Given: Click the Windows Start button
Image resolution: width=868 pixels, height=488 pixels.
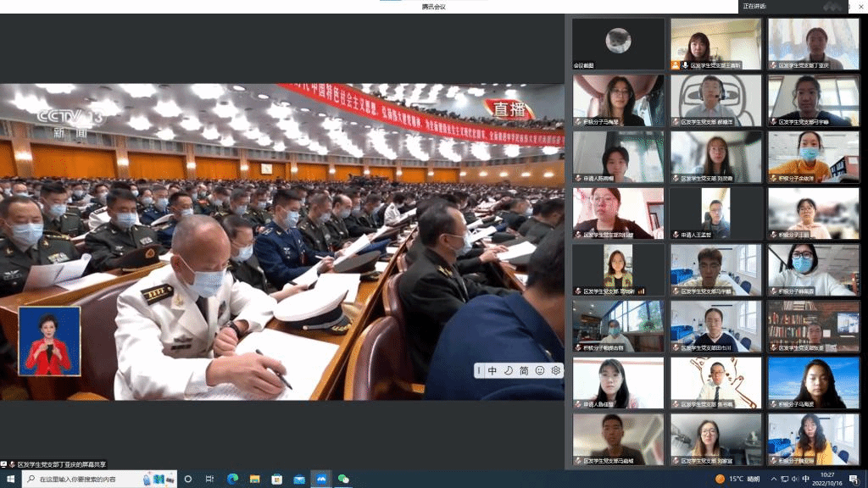Looking at the screenshot, I should click(x=8, y=479).
